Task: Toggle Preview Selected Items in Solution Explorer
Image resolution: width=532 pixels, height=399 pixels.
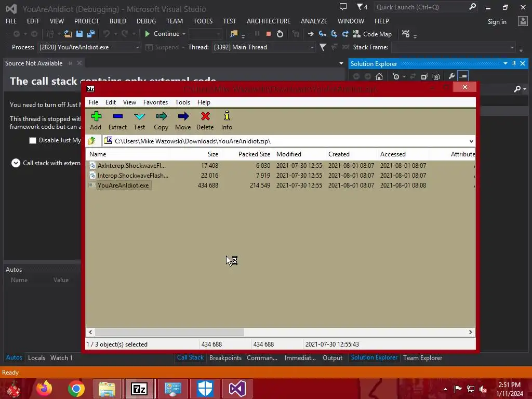Action: pyautogui.click(x=463, y=76)
